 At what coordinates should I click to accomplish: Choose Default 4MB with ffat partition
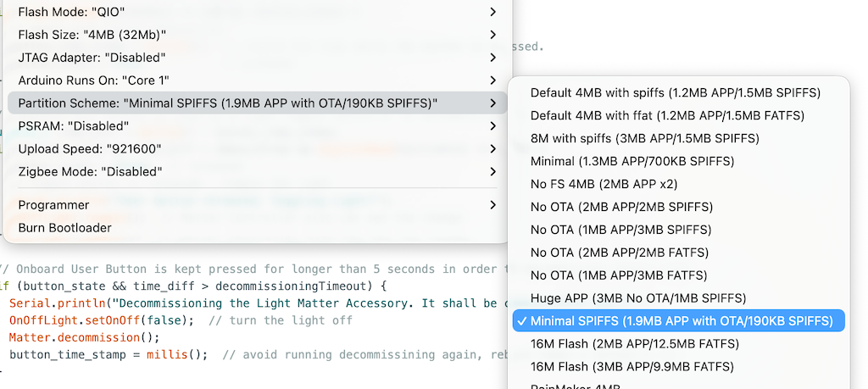[667, 115]
